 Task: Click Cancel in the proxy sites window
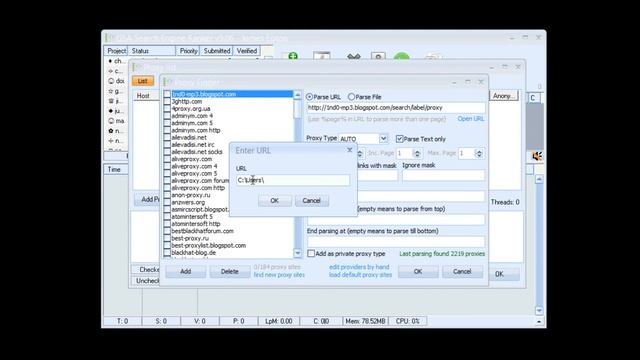coord(462,271)
